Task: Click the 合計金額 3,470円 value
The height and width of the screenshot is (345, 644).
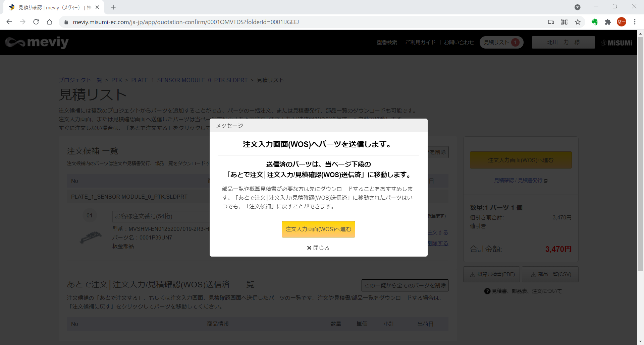Action: tap(558, 249)
